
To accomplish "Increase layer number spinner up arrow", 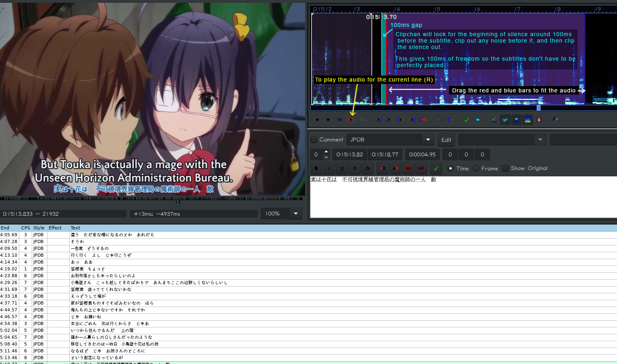I will pyautogui.click(x=326, y=152).
